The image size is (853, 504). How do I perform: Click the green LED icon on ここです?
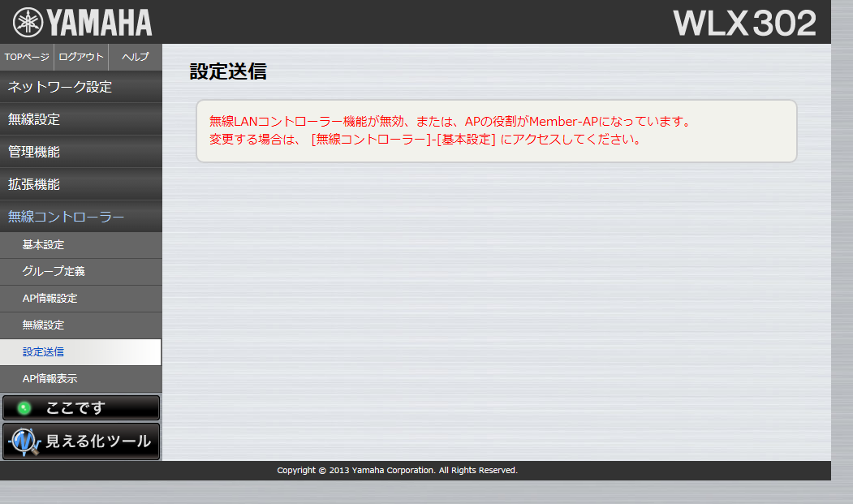[x=24, y=407]
